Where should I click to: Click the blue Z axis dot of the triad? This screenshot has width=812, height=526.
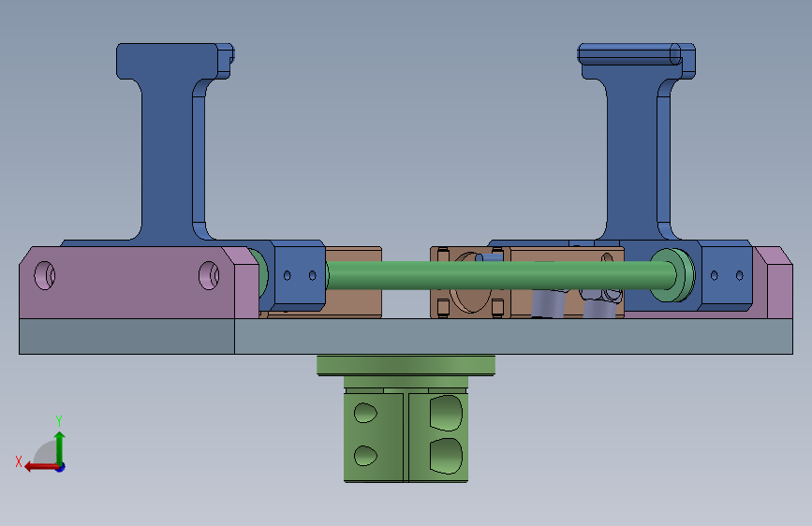point(61,467)
